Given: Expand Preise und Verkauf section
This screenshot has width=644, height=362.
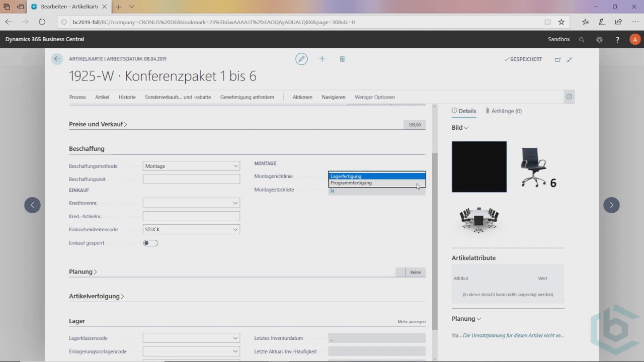Looking at the screenshot, I should (98, 124).
